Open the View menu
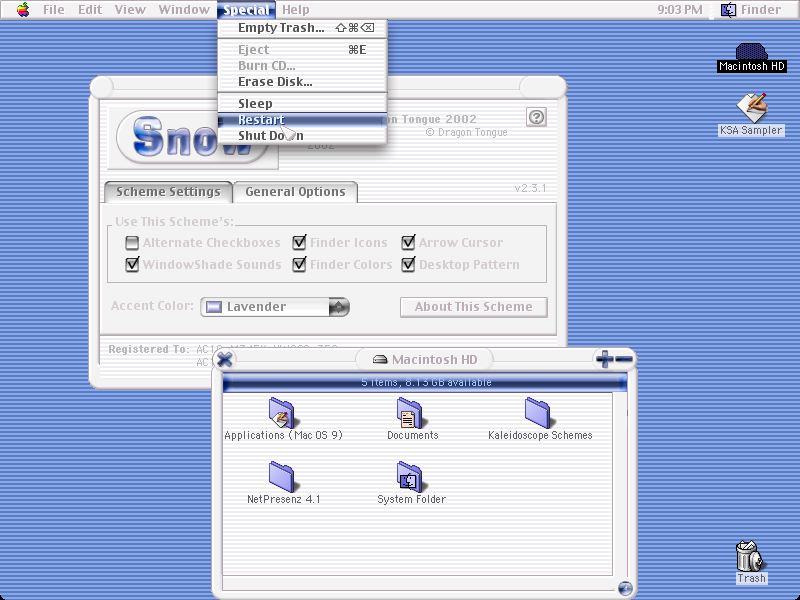This screenshot has width=800, height=600. click(130, 10)
